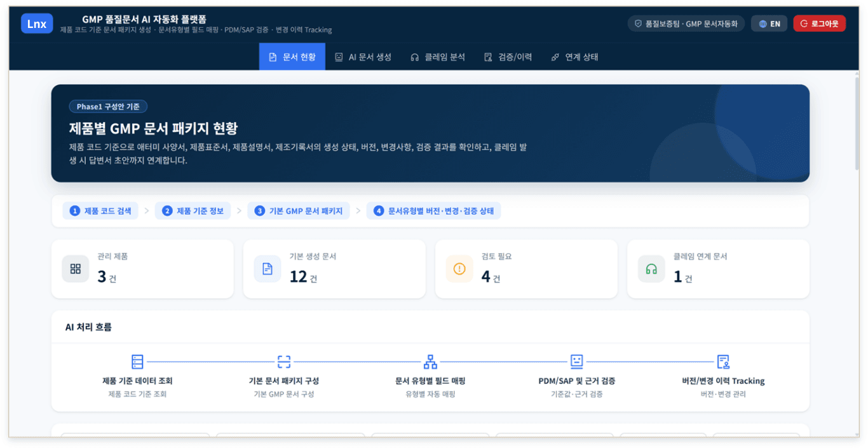The image size is (868, 448).
Task: Click headset icon in 클레임 분석 tab
Action: [415, 57]
